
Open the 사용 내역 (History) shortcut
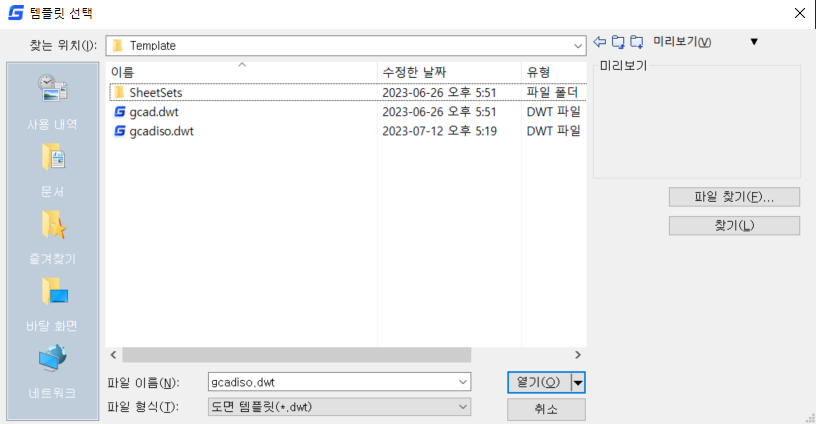click(52, 102)
